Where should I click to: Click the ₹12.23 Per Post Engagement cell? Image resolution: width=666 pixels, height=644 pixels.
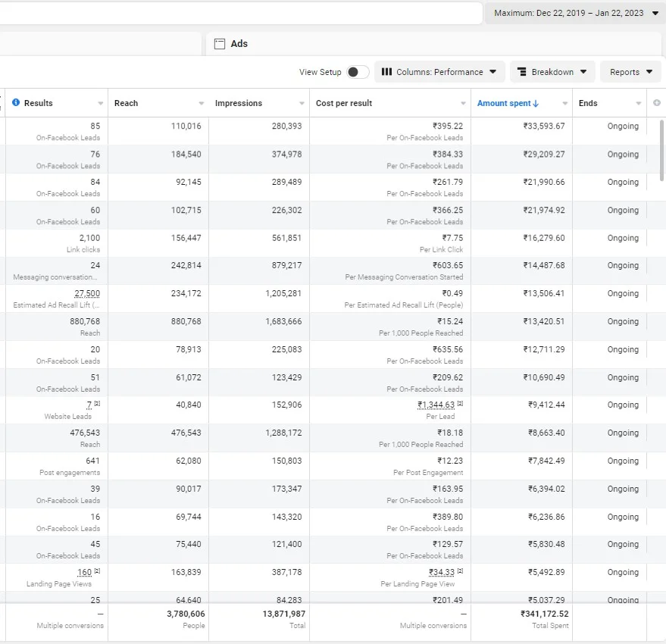coord(450,461)
